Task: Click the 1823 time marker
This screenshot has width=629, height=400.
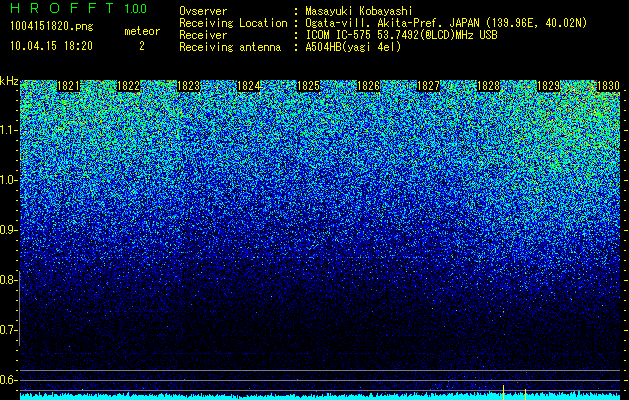Action: [189, 86]
